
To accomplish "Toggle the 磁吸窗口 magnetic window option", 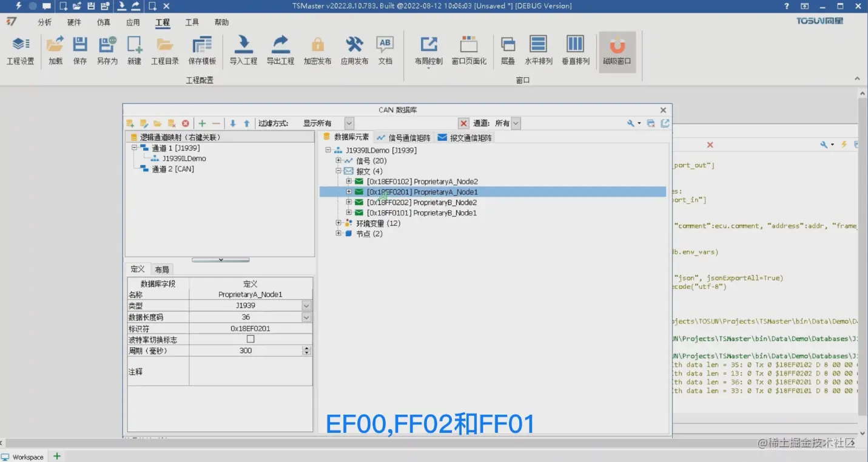I will click(617, 52).
